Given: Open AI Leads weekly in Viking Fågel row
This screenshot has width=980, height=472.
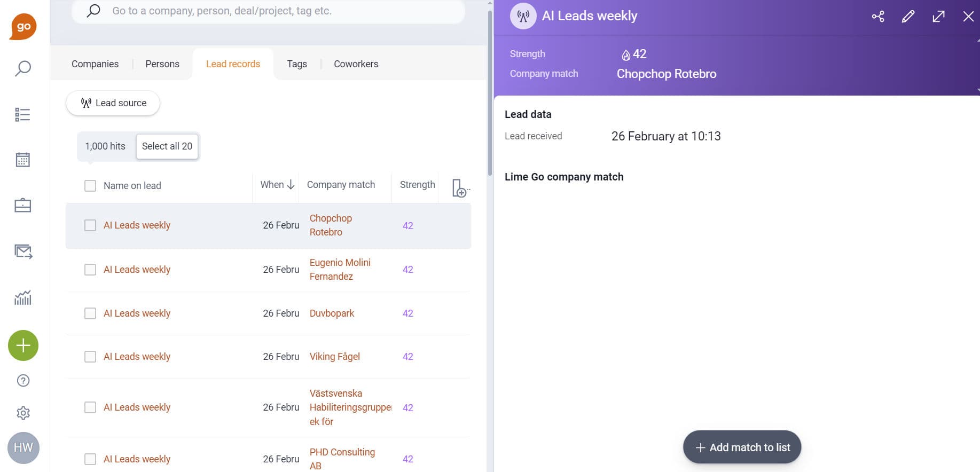Looking at the screenshot, I should click(137, 357).
